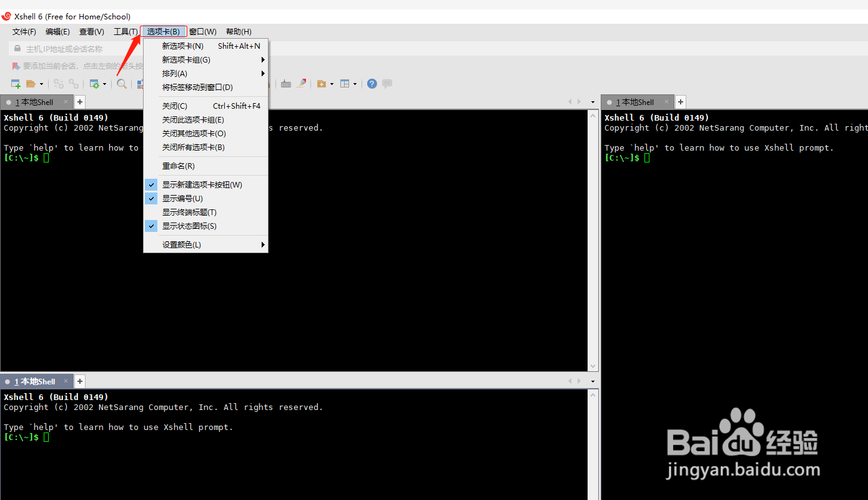Enable 显示终端标题(T) option

point(206,212)
